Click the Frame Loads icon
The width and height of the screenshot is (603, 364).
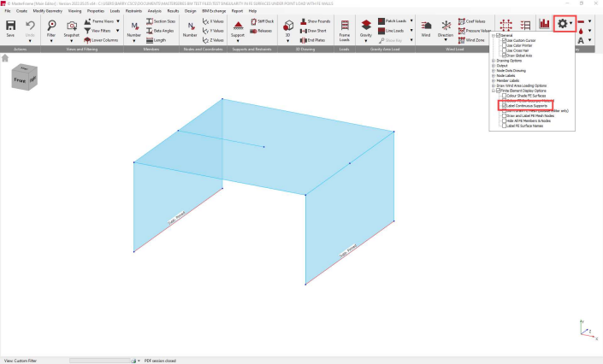click(345, 26)
